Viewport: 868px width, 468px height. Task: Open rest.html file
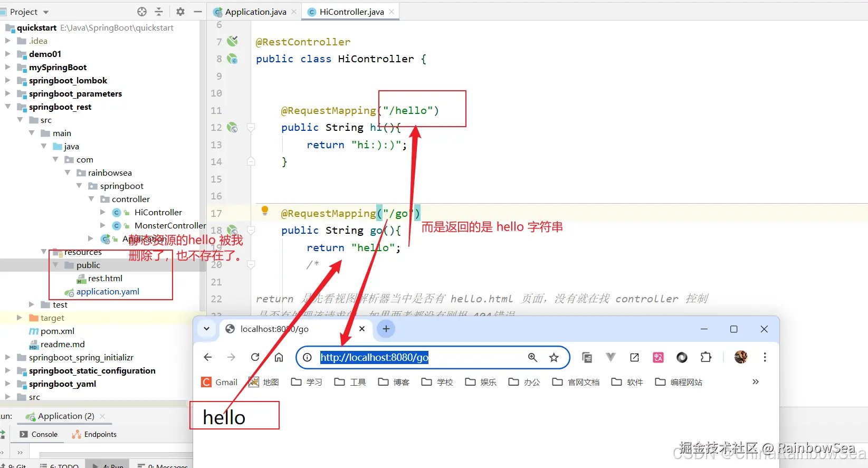[x=105, y=278]
